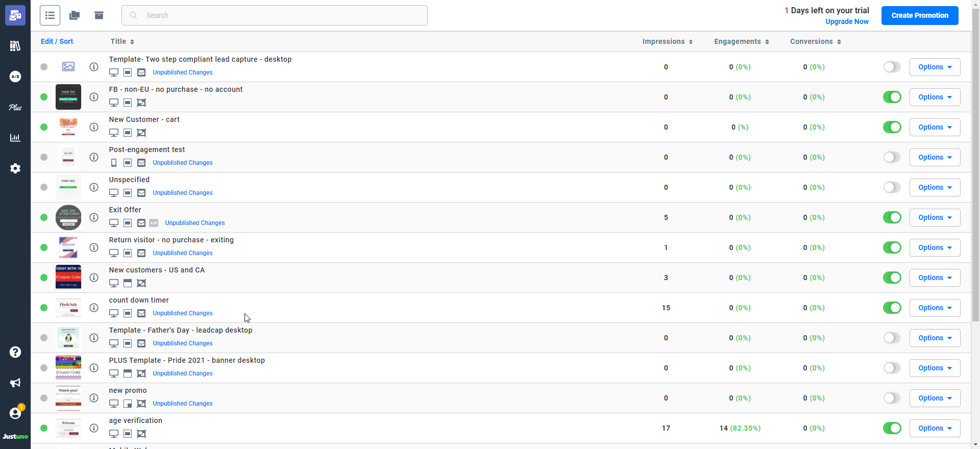Open the account profile icon with badge
980x449 pixels.
click(x=16, y=413)
